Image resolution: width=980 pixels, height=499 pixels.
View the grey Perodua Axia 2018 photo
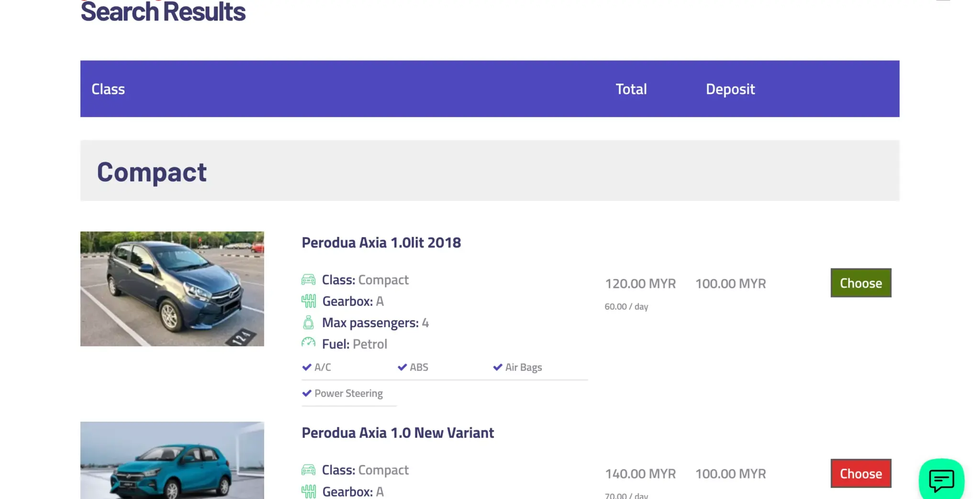coord(172,288)
